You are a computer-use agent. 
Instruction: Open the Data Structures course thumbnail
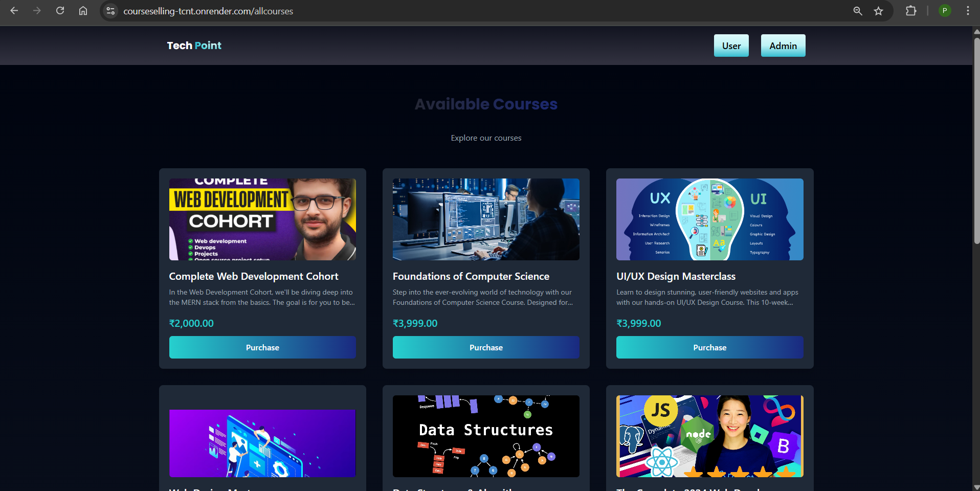click(486, 436)
